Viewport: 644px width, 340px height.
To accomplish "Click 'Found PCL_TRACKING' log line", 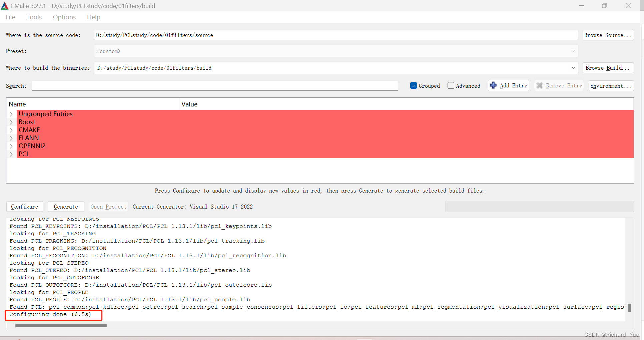I will point(137,241).
